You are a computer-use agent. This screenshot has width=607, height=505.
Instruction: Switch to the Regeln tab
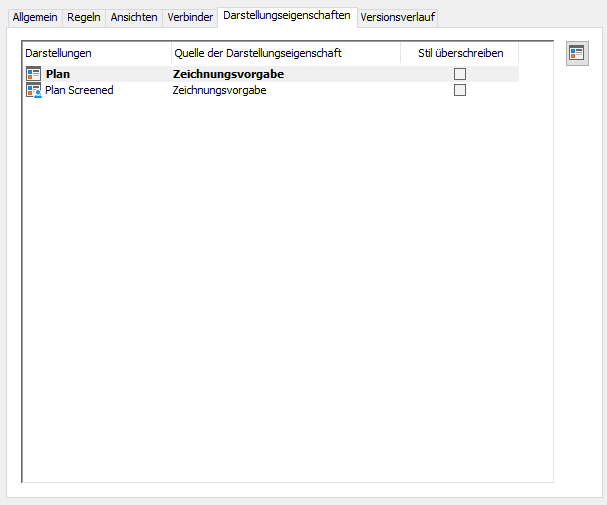[84, 17]
